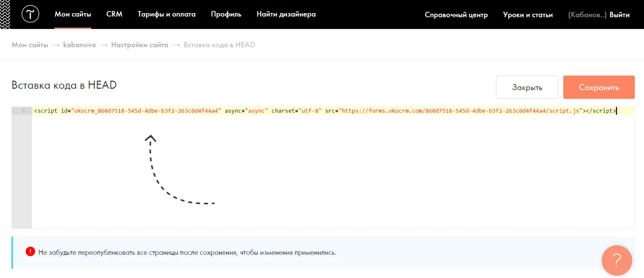Go to Уроки и статьи
The width and height of the screenshot is (644, 278).
pos(528,15)
